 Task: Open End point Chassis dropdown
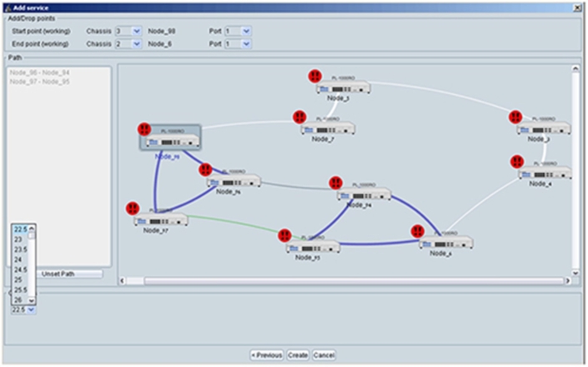128,43
